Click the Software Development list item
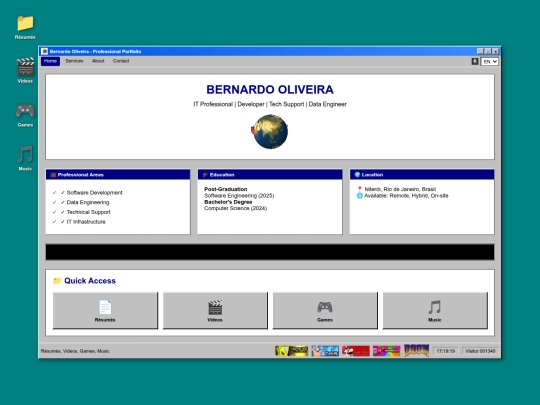Screen dimensions: 540x405 pos(94,193)
